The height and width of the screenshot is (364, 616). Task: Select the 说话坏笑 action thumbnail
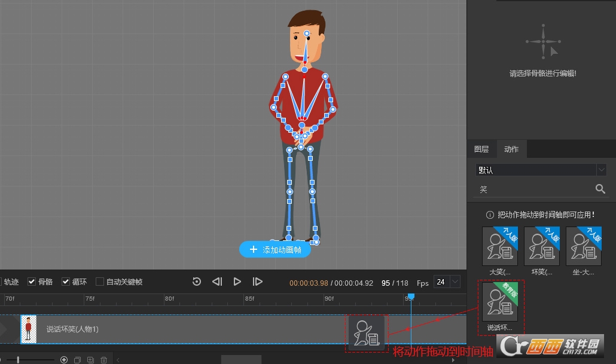point(499,302)
